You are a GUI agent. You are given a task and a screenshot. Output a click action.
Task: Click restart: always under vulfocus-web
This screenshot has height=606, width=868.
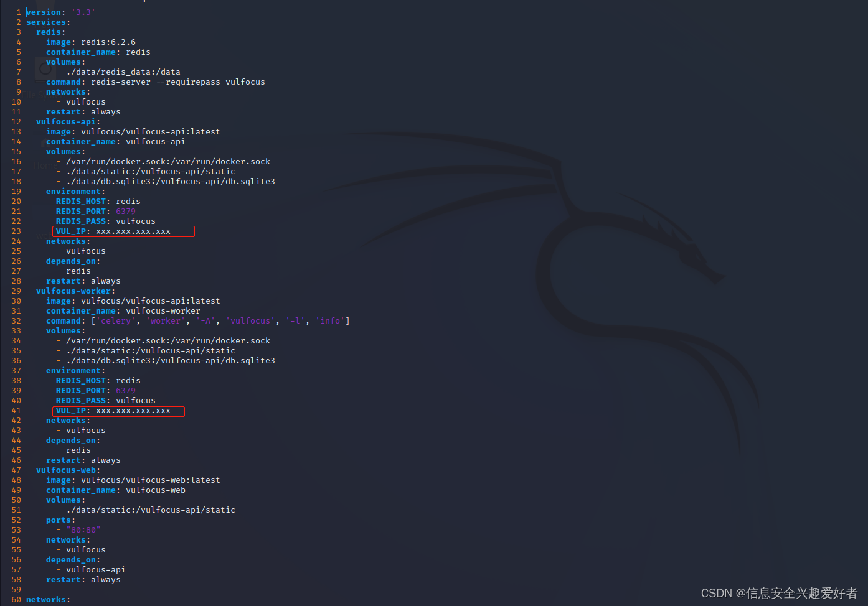click(83, 579)
